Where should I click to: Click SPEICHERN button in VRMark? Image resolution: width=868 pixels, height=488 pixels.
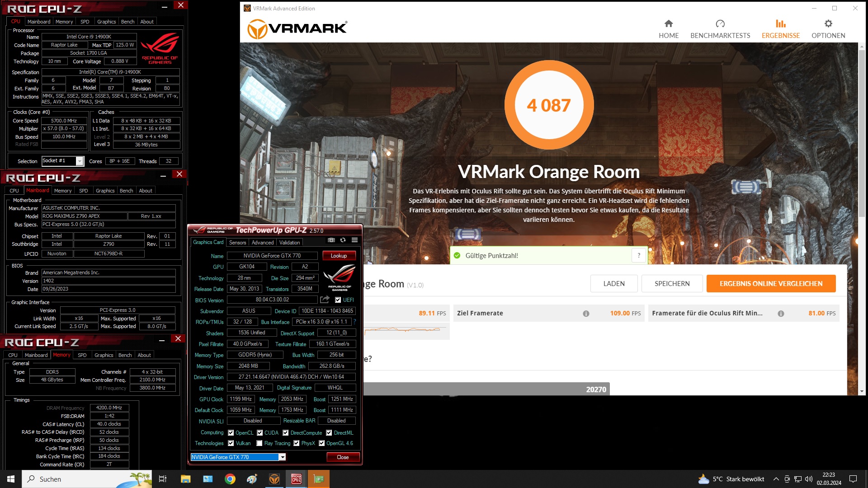672,284
